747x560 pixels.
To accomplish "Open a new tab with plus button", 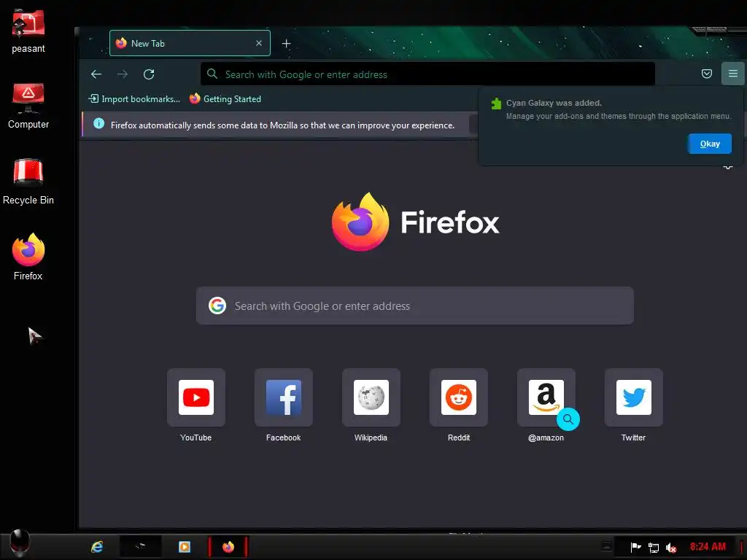I will click(x=286, y=44).
